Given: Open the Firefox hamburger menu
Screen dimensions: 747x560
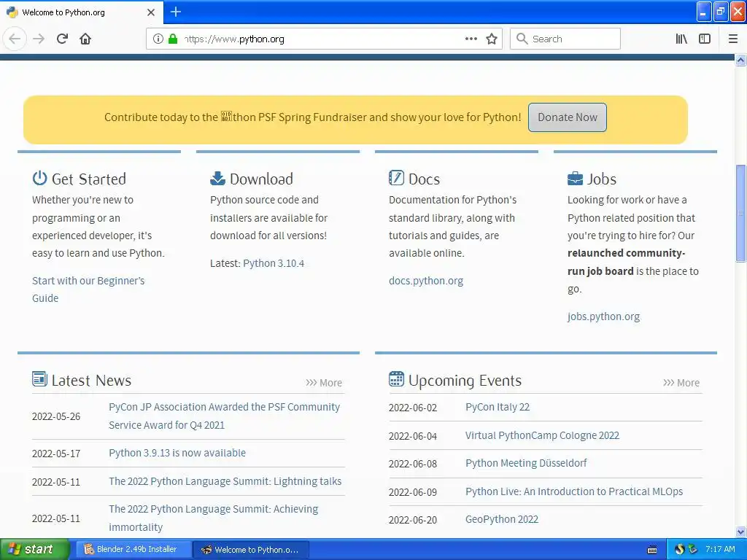Looking at the screenshot, I should point(732,39).
